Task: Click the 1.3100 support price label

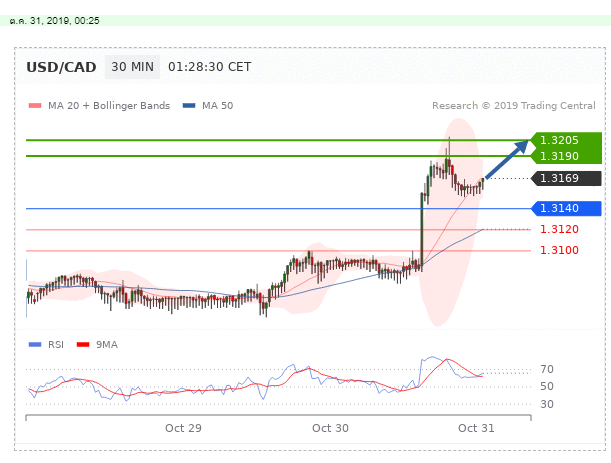Action: click(559, 250)
